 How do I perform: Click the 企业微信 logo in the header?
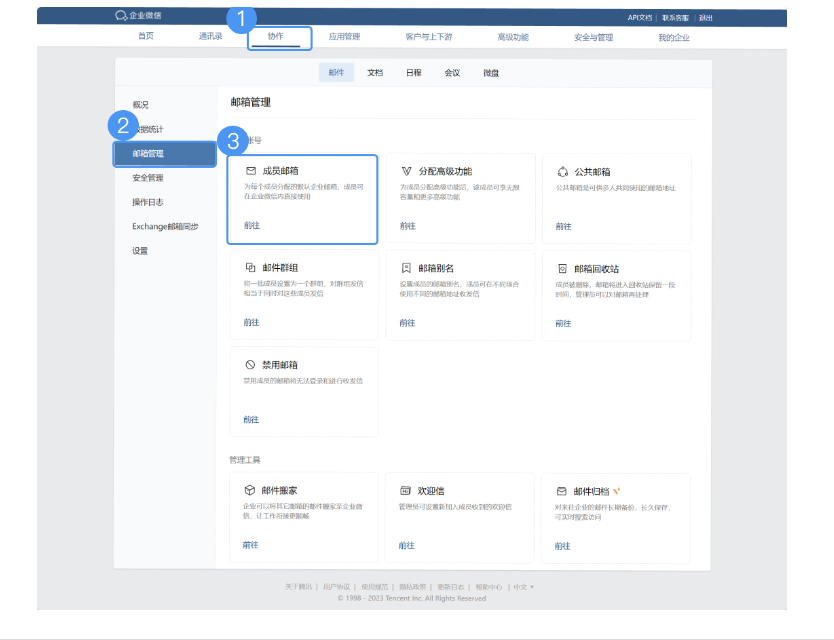pyautogui.click(x=138, y=16)
